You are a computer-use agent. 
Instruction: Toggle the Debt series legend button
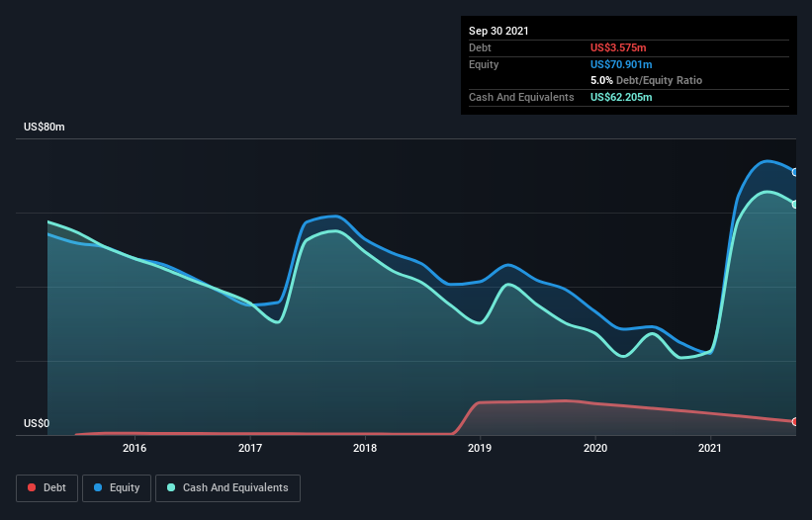click(47, 488)
